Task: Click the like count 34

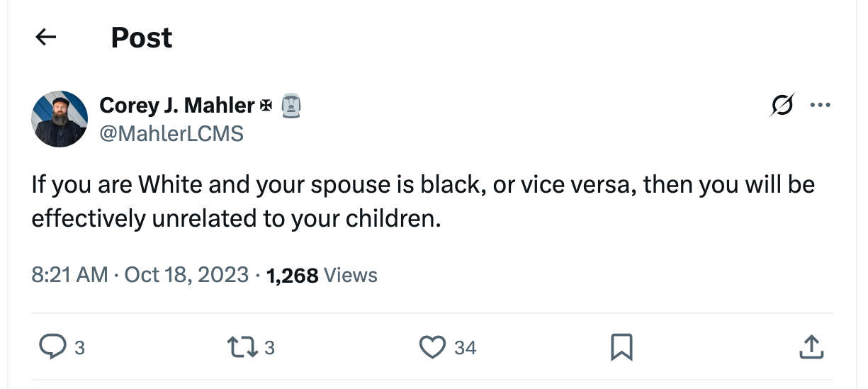Action: coord(465,348)
